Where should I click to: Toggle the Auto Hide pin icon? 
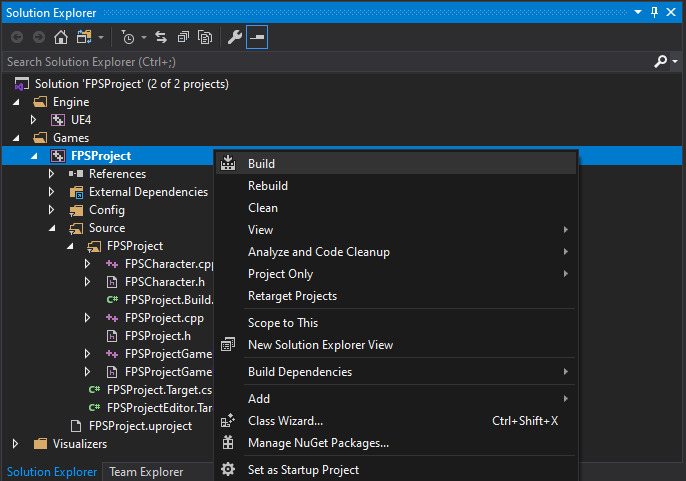pyautogui.click(x=654, y=12)
